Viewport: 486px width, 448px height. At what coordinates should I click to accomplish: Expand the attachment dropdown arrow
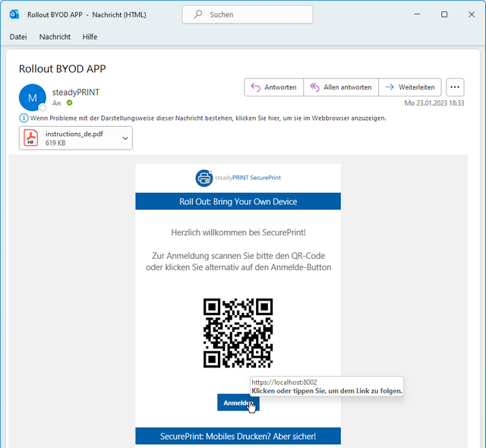(x=125, y=138)
